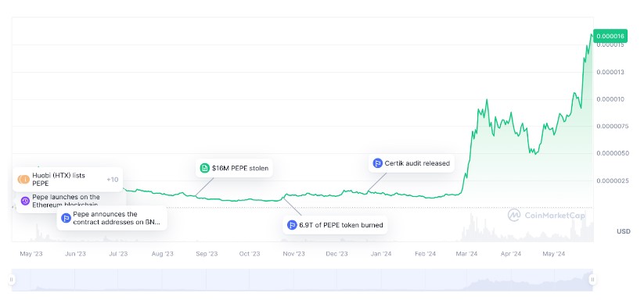Click the USD currency label
644x300 pixels.
(x=624, y=231)
